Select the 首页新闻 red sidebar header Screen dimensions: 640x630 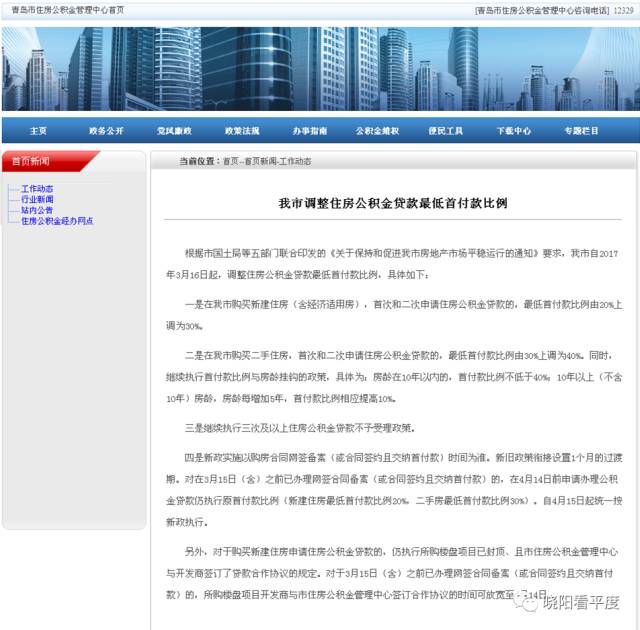[49, 161]
